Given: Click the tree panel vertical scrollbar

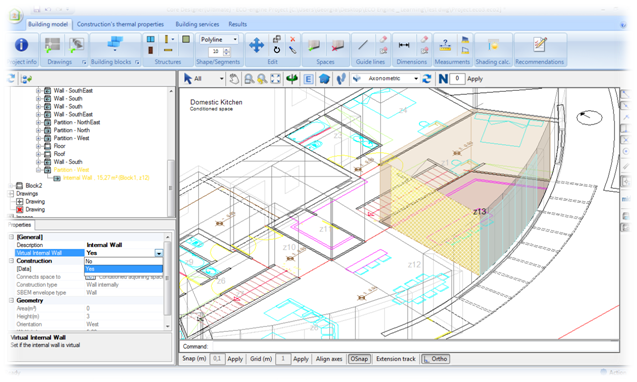Looking at the screenshot, I should (171, 152).
